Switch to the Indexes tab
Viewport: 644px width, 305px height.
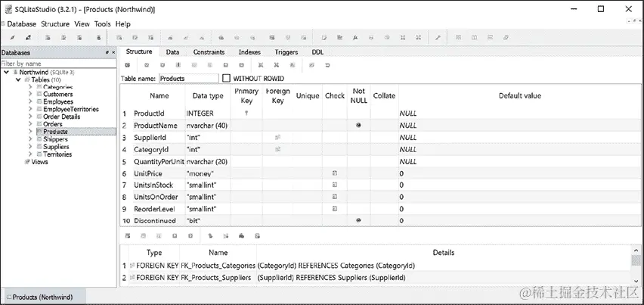pyautogui.click(x=249, y=52)
